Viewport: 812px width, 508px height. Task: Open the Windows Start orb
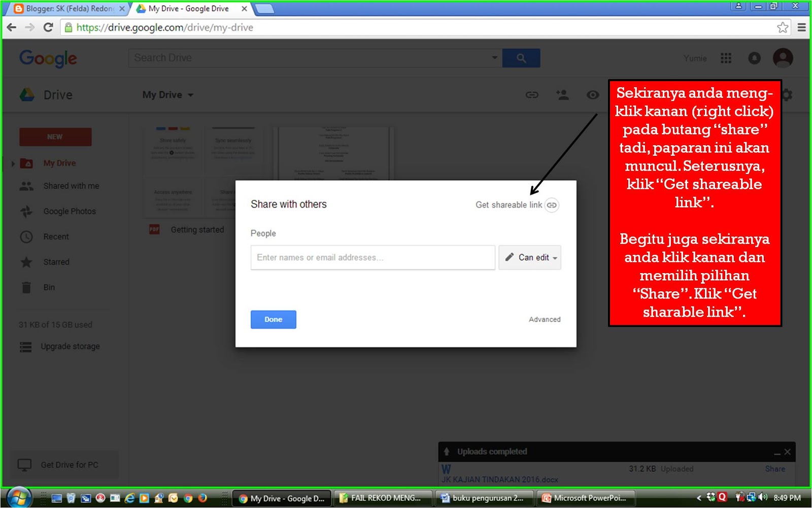pyautogui.click(x=19, y=498)
